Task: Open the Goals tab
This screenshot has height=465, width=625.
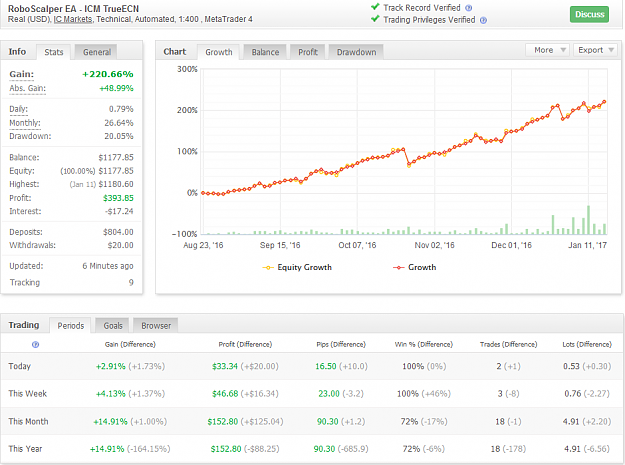Action: click(113, 326)
